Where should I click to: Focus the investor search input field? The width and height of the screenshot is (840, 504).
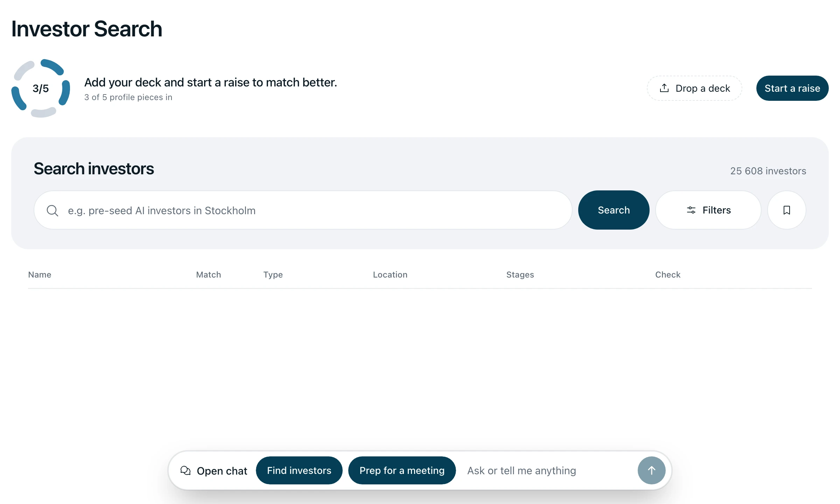pyautogui.click(x=303, y=210)
